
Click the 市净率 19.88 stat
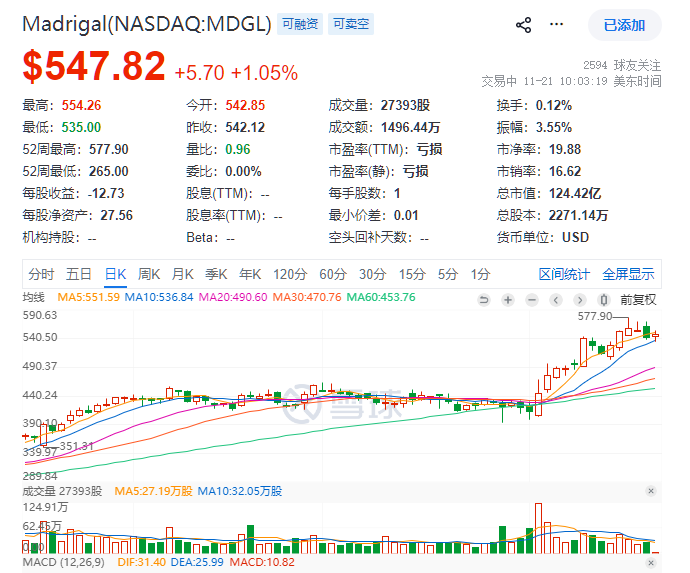click(539, 150)
